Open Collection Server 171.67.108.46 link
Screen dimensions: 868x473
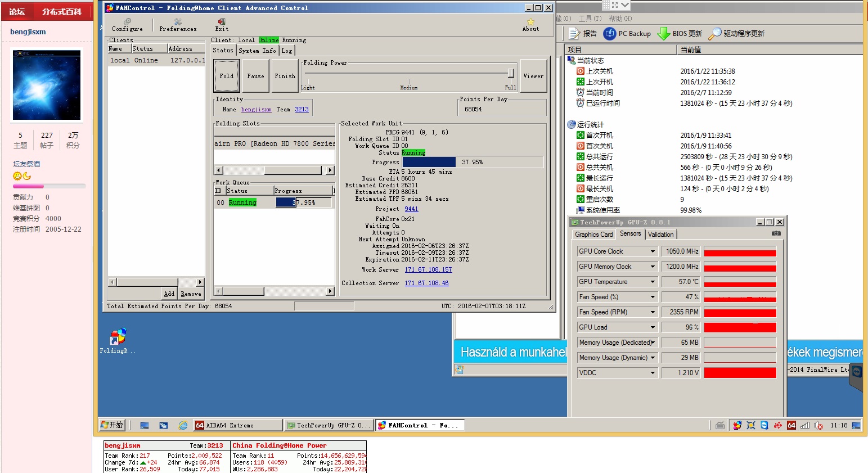pos(426,283)
